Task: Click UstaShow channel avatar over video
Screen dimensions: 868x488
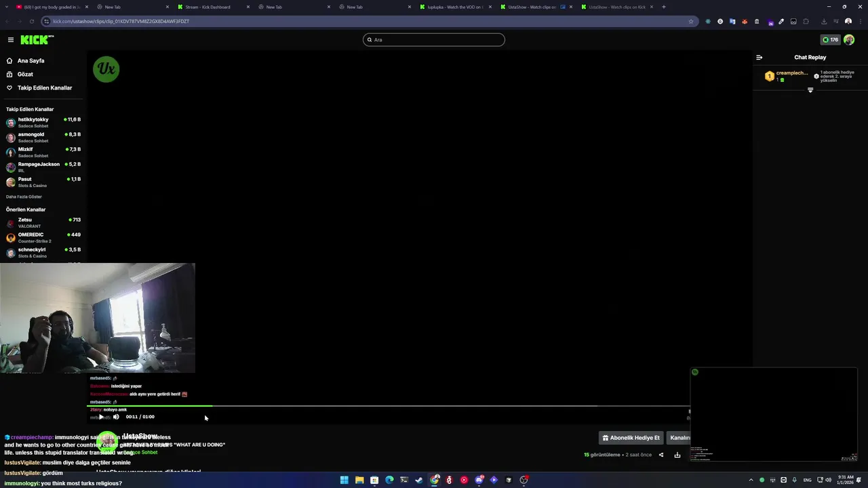Action: 106,69
